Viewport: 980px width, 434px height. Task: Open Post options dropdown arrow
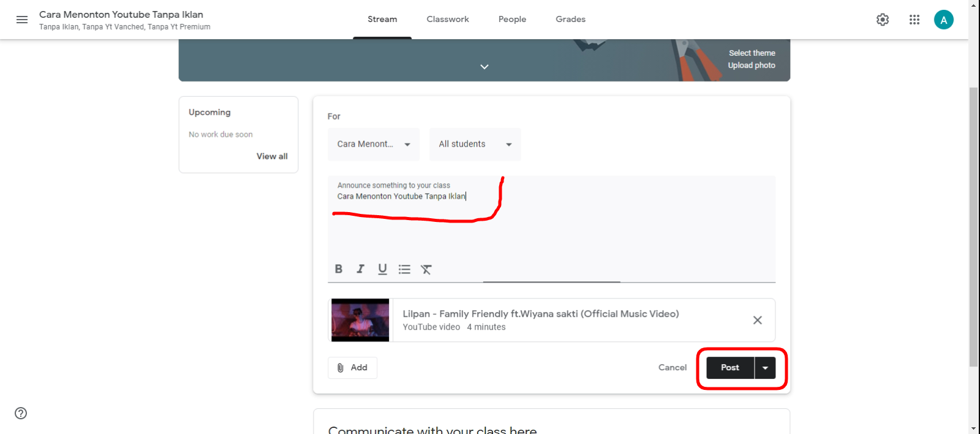[x=765, y=368]
